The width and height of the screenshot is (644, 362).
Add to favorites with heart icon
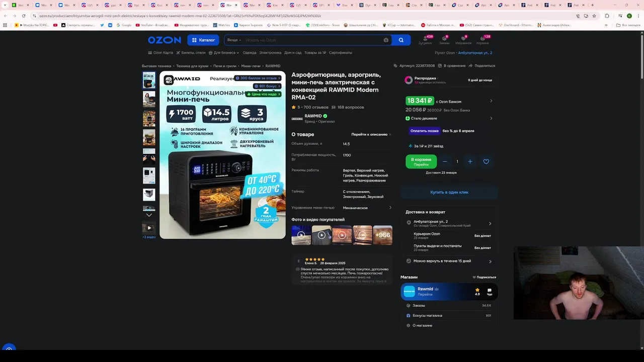486,161
